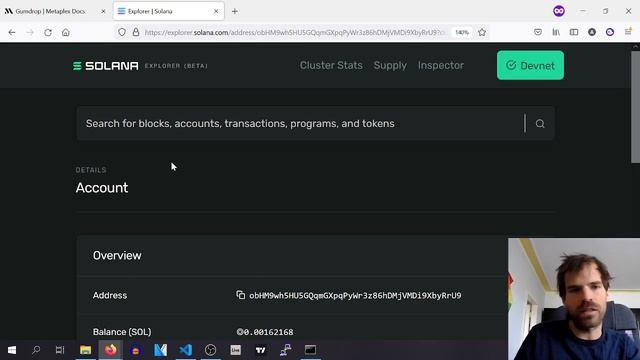Screen dimensions: 640x360
Task: Go back to the previous page
Action: point(12,32)
